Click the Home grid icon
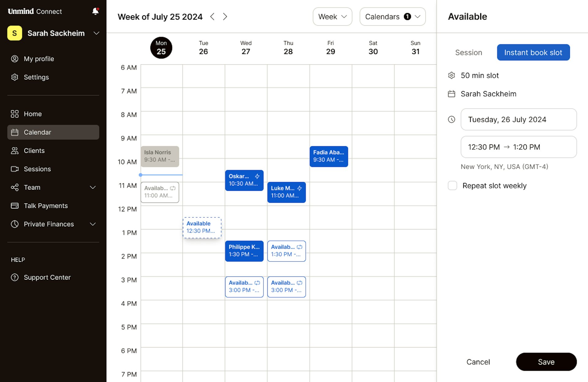This screenshot has width=588, height=382. (14, 114)
